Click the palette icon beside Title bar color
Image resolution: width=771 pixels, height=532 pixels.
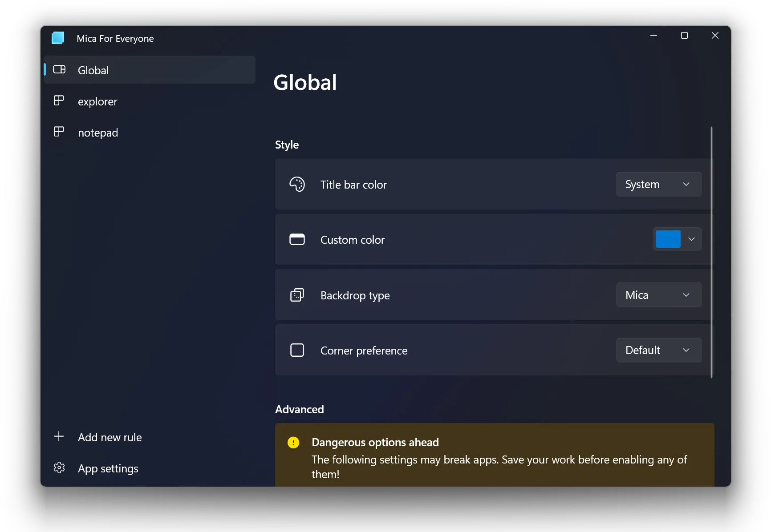click(x=297, y=184)
